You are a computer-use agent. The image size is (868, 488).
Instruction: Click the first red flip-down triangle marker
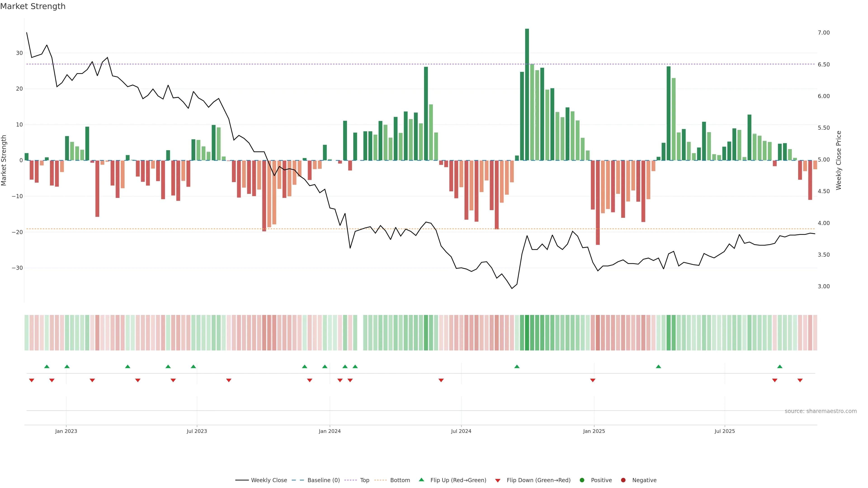coord(32,380)
